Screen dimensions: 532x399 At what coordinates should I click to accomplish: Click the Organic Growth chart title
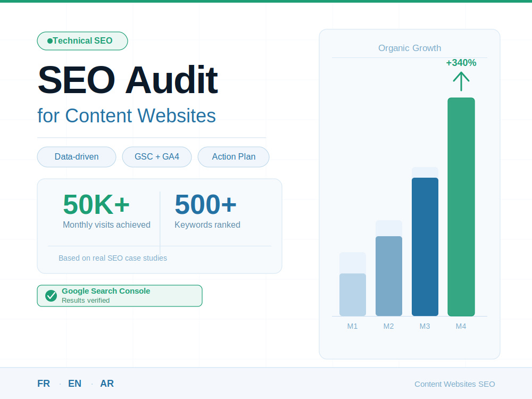[x=410, y=48]
